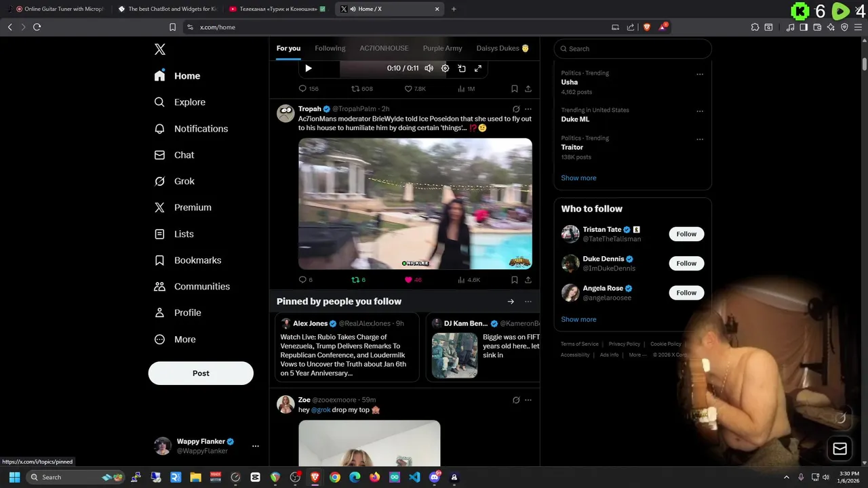
Task: Mute the top video volume icon
Action: pos(429,68)
